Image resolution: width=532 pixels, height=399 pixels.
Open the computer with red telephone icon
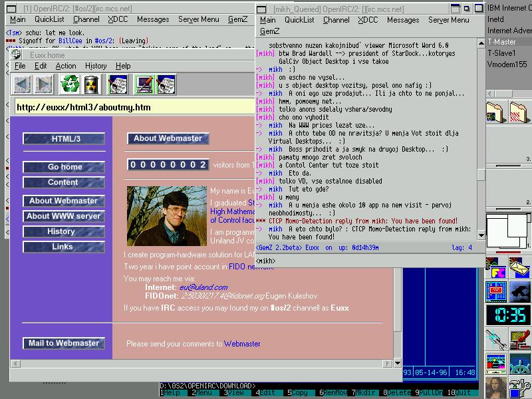click(x=519, y=339)
